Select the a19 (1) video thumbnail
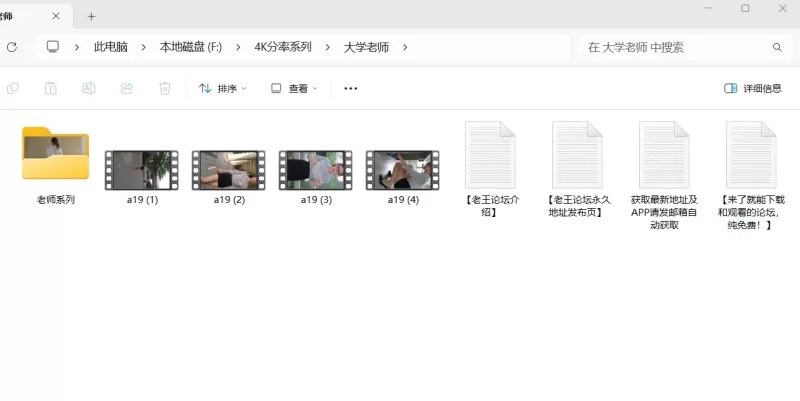800x401 pixels. tap(142, 170)
